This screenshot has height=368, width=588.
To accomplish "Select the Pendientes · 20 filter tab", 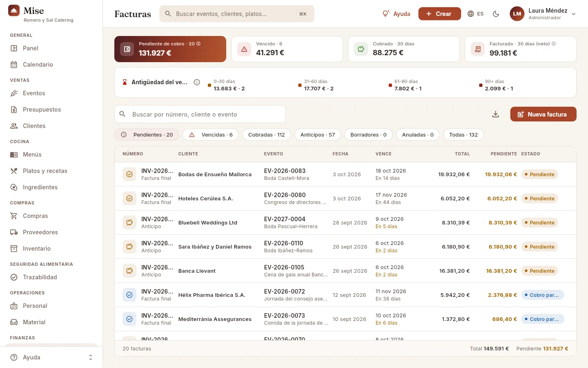I will coord(147,135).
